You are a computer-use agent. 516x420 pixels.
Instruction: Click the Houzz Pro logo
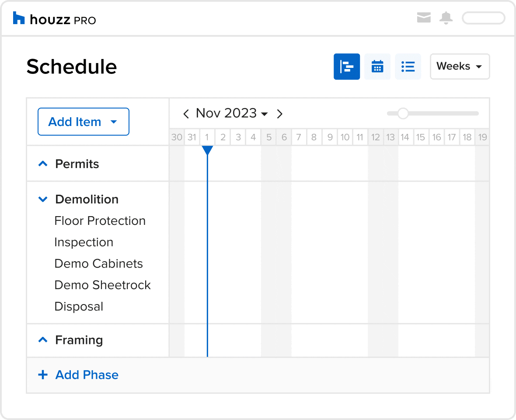point(54,19)
